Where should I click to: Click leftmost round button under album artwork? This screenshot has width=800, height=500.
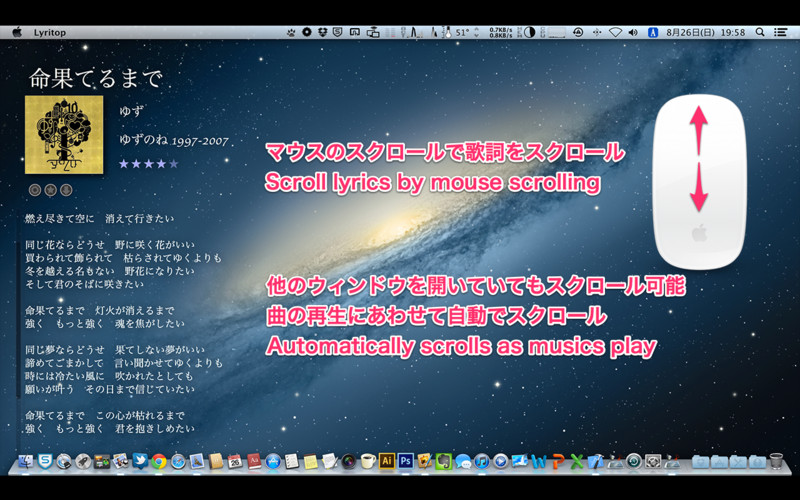35,190
